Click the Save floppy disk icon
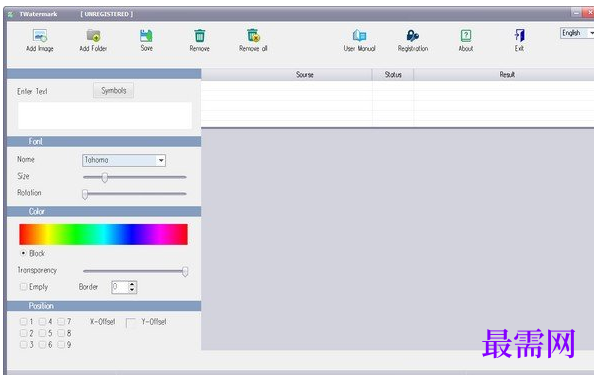594x375 pixels. coord(146,36)
